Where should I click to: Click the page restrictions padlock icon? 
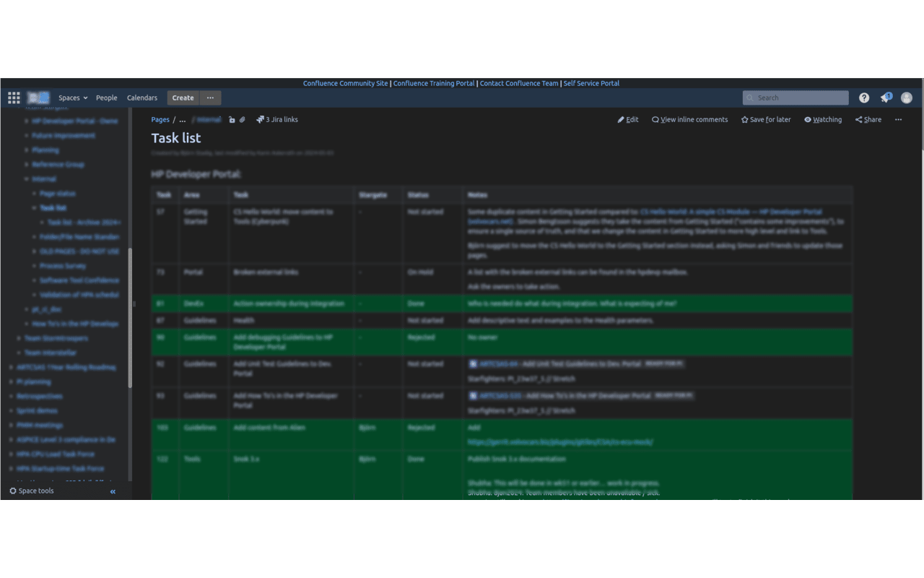coord(232,120)
